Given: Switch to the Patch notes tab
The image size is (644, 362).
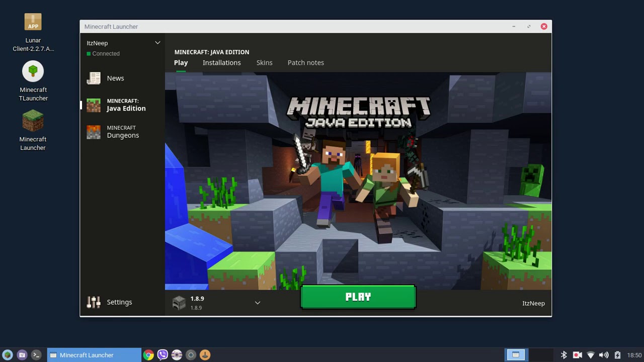Looking at the screenshot, I should (306, 62).
